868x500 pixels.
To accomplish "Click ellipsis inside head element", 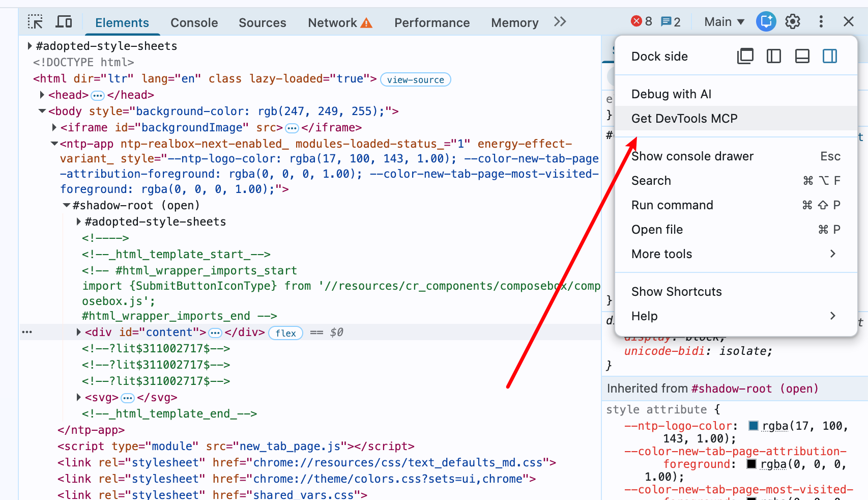I will pyautogui.click(x=98, y=95).
